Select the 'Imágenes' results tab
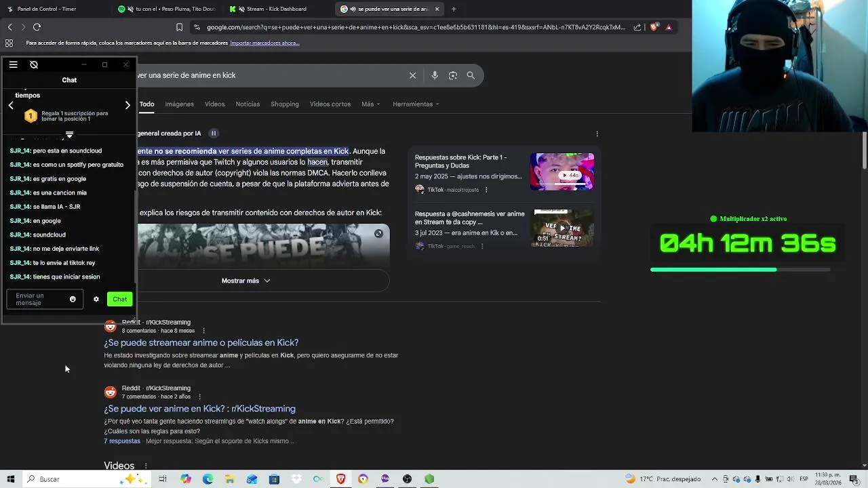This screenshot has width=868, height=488. [x=179, y=104]
